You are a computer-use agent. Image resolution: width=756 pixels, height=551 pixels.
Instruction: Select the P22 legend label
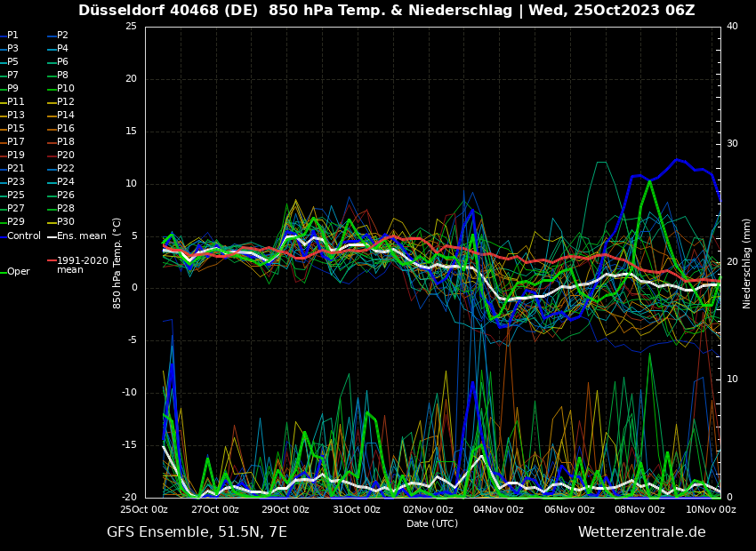[66, 169]
